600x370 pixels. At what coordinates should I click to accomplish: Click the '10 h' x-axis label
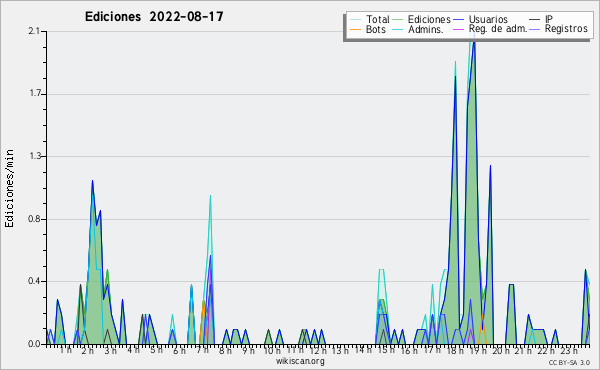tap(272, 350)
